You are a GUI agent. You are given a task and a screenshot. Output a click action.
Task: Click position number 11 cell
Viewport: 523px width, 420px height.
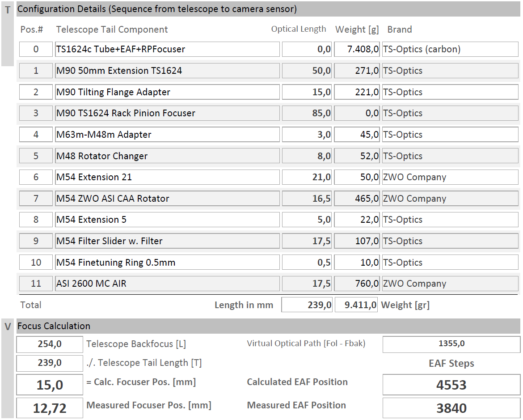coord(36,284)
